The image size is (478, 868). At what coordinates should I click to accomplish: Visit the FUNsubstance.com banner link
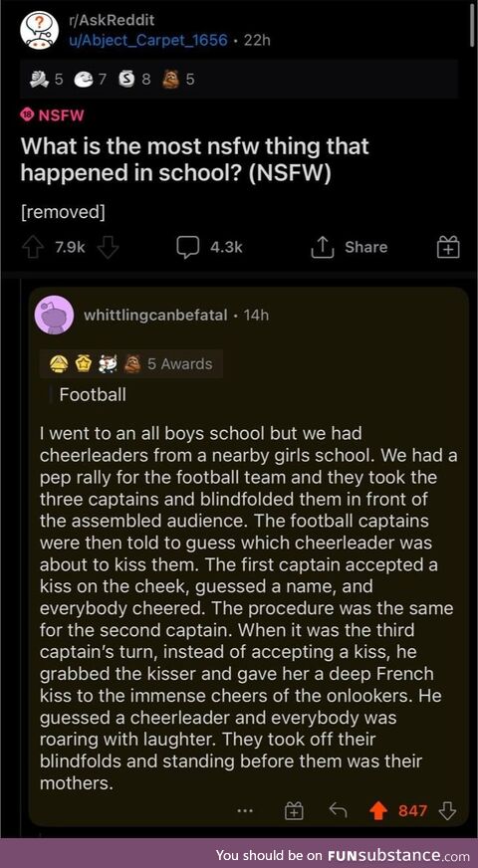pos(343,854)
